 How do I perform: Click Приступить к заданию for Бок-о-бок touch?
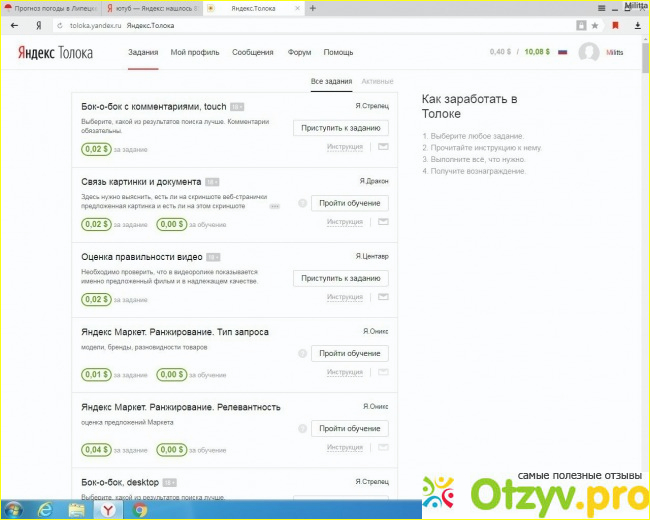click(341, 128)
